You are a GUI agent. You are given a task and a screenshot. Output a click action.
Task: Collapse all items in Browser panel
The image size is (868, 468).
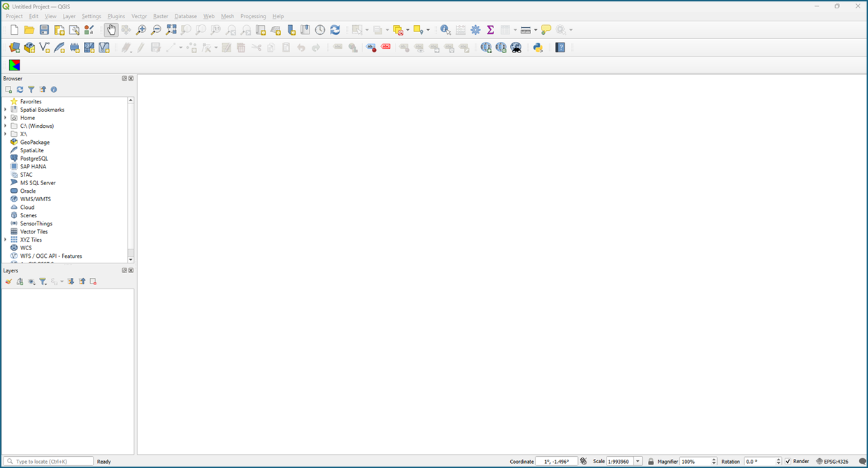[43, 89]
